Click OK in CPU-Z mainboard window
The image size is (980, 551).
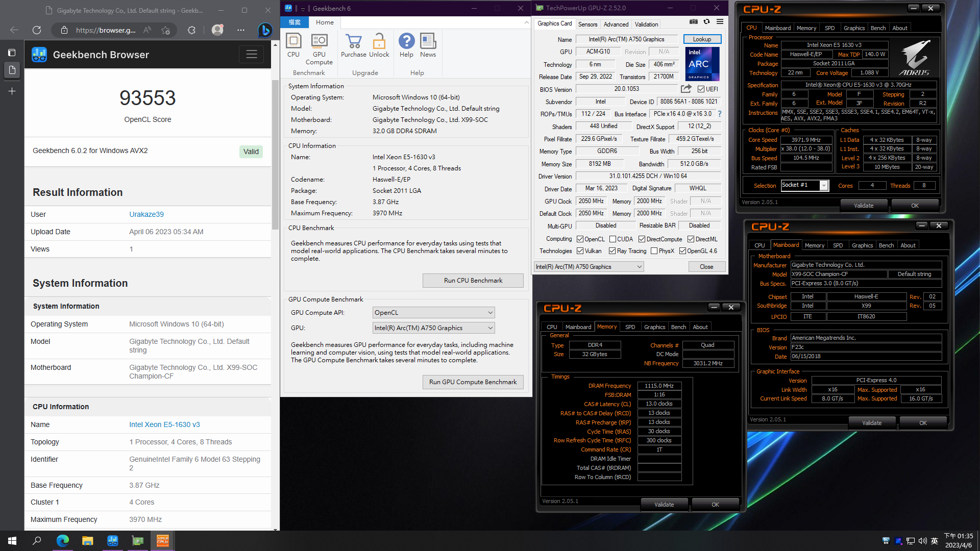tap(923, 423)
